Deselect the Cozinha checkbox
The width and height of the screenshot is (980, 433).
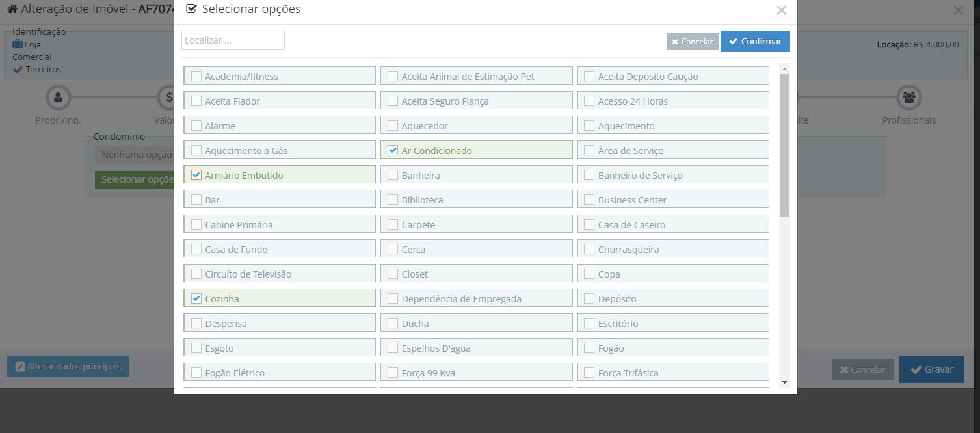point(196,298)
